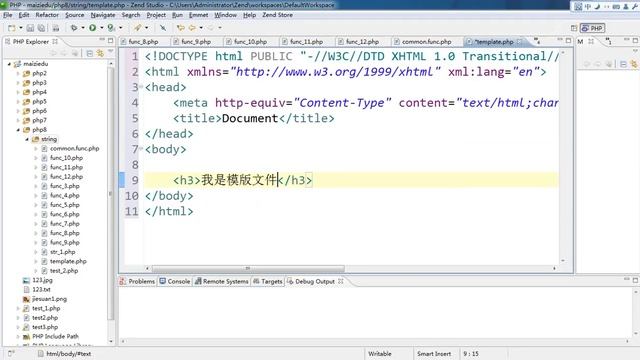Click the Print toolbar icon
This screenshot has height=360, width=640.
click(x=56, y=28)
